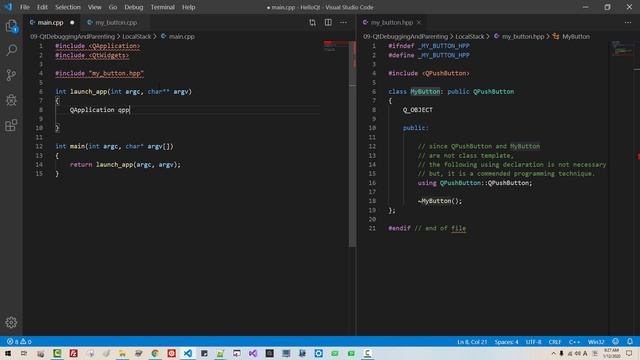This screenshot has height=360, width=640.
Task: Open Task View on taskbar
Action: 24,353
